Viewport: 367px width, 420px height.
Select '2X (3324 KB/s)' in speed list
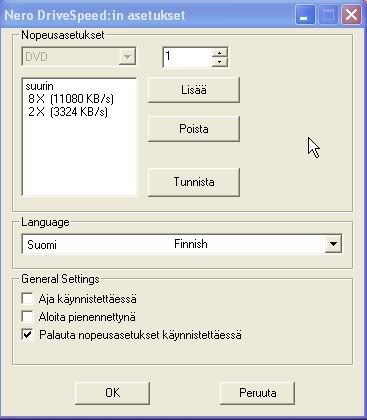68,112
